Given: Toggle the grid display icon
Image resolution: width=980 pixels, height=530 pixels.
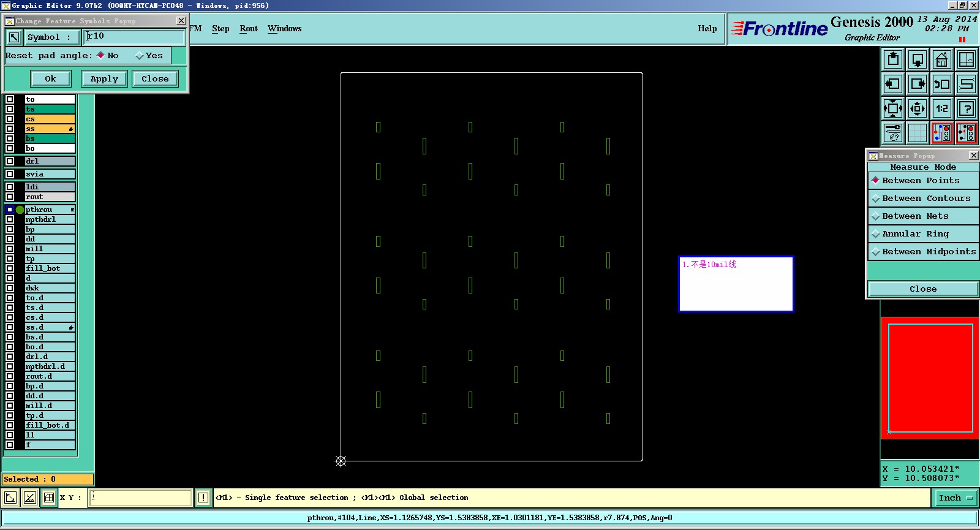Looking at the screenshot, I should [918, 133].
